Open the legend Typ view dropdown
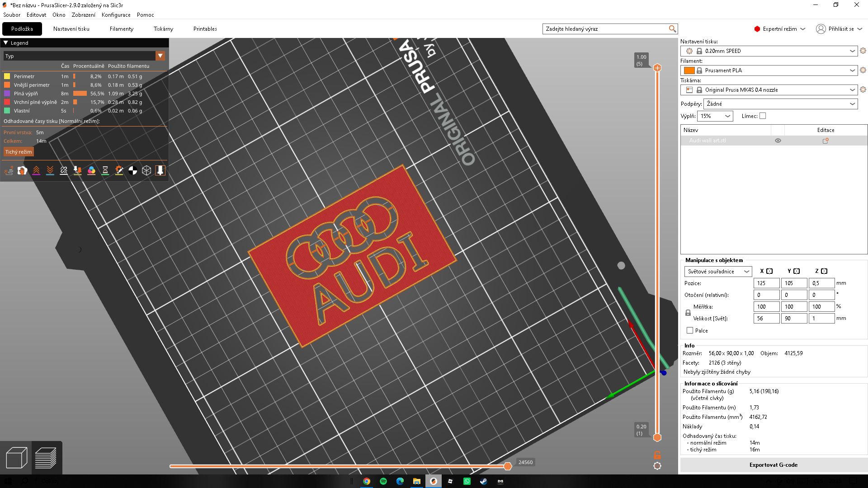The height and width of the screenshot is (488, 868). coord(84,56)
